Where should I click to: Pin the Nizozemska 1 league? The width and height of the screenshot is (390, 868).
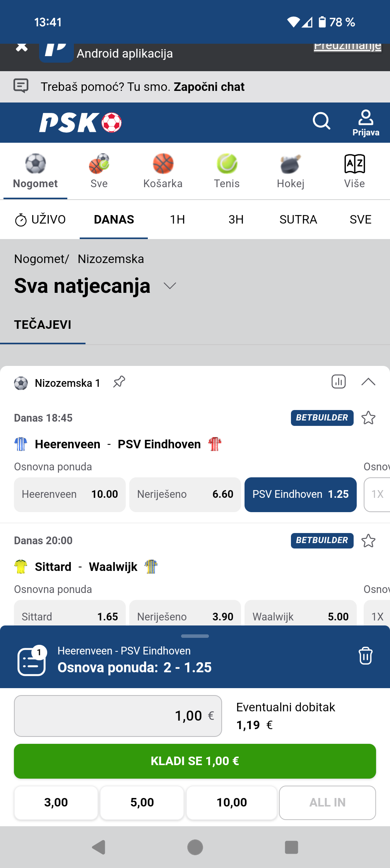pos(119,382)
